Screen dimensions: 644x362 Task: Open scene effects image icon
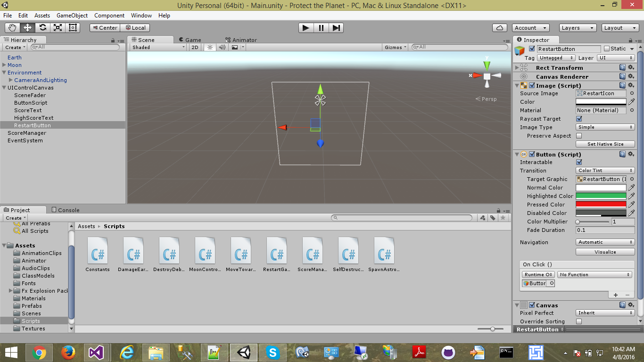coord(235,47)
